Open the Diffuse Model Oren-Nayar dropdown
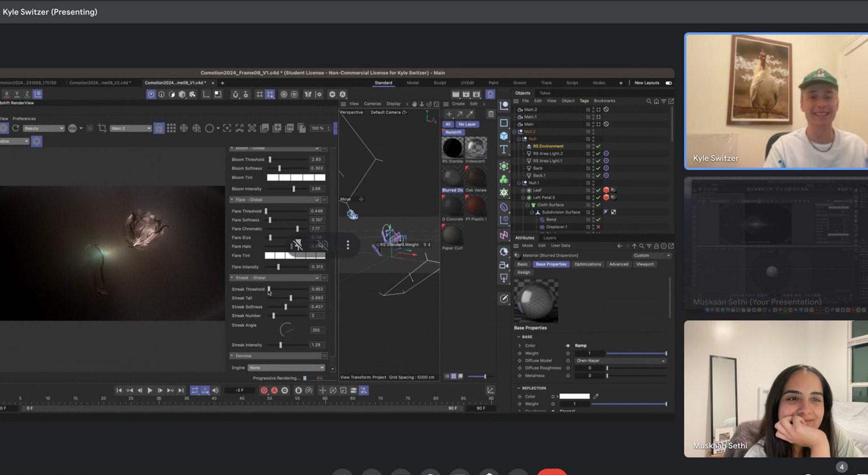This screenshot has width=868, height=475. click(620, 361)
